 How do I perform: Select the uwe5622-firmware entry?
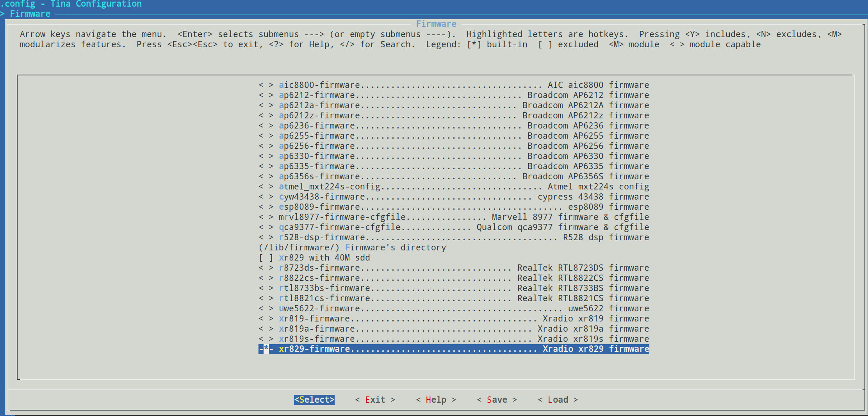pos(454,309)
